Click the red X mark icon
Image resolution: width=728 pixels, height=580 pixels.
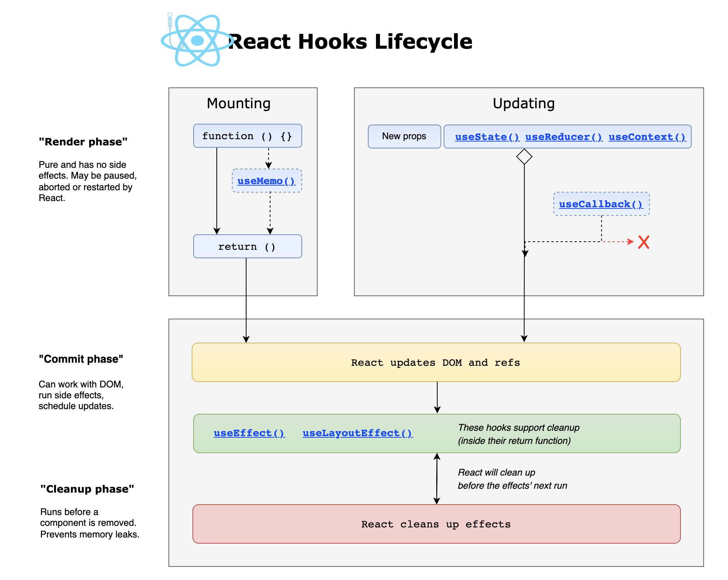(643, 242)
